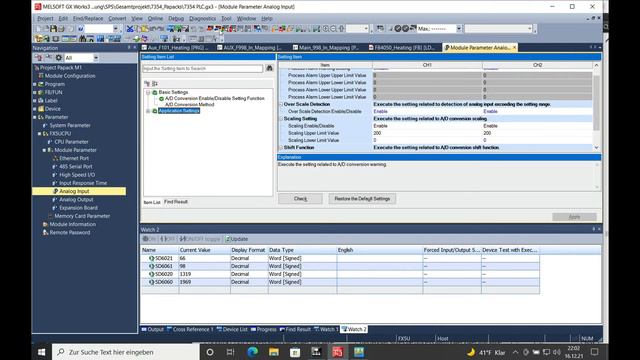The image size is (640, 360).
Task: Click setting table scrollbar up arrow
Action: (596, 65)
